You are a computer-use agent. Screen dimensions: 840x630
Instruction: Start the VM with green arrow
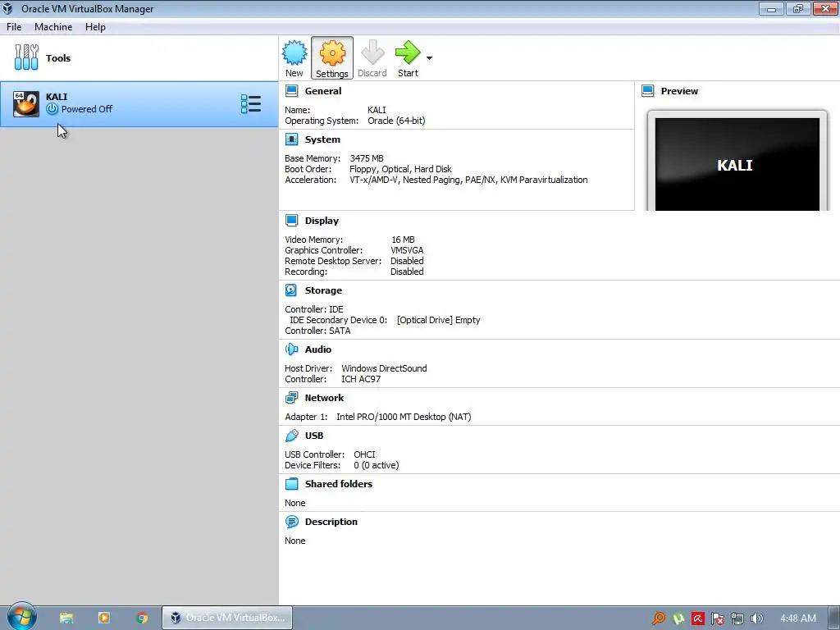tap(408, 52)
